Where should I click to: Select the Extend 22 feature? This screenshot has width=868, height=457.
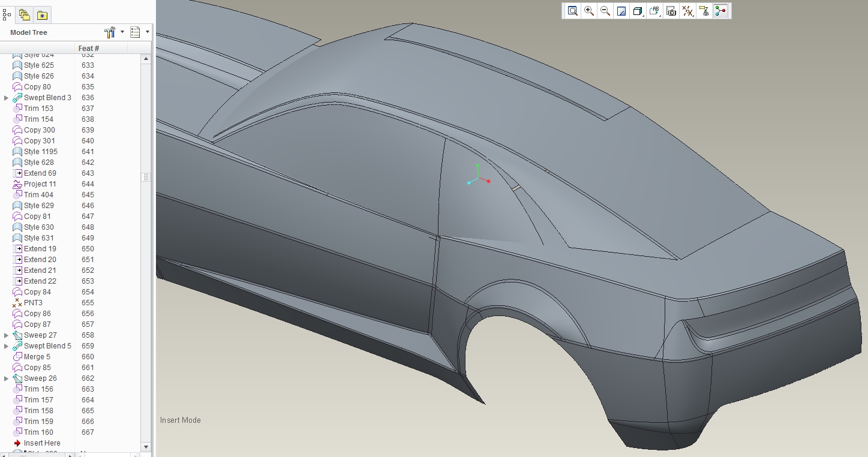pos(40,281)
